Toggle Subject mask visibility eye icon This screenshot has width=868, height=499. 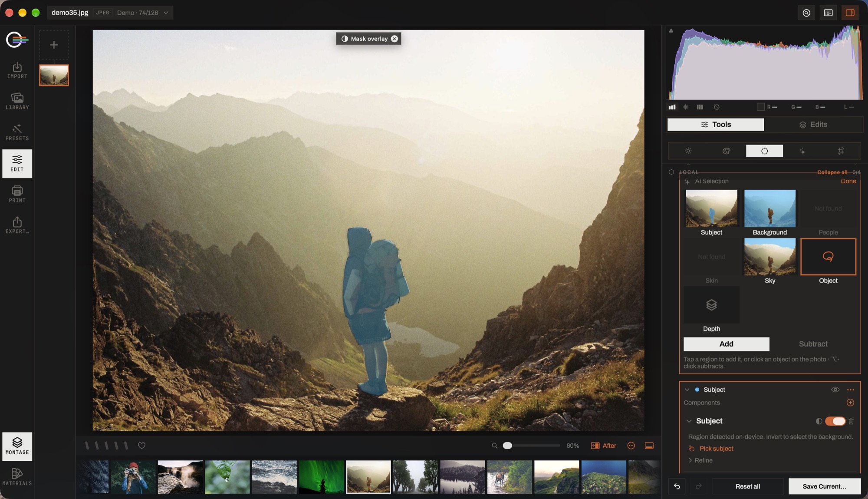click(x=835, y=390)
